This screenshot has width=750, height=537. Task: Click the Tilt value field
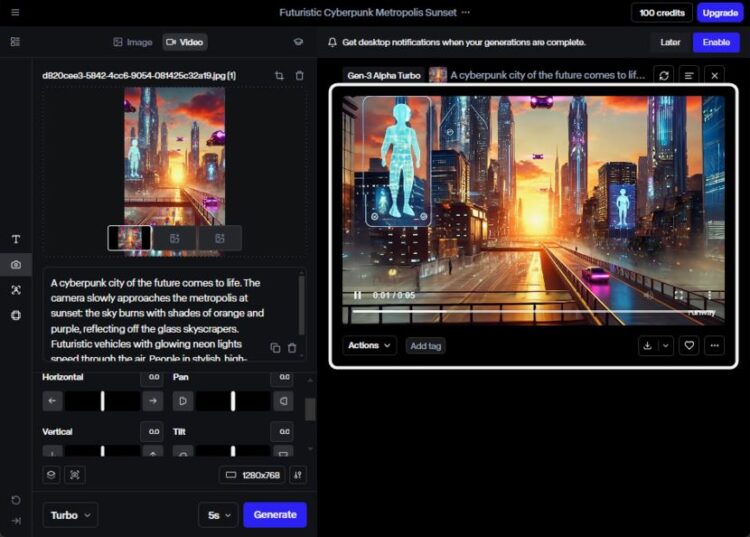coord(282,432)
